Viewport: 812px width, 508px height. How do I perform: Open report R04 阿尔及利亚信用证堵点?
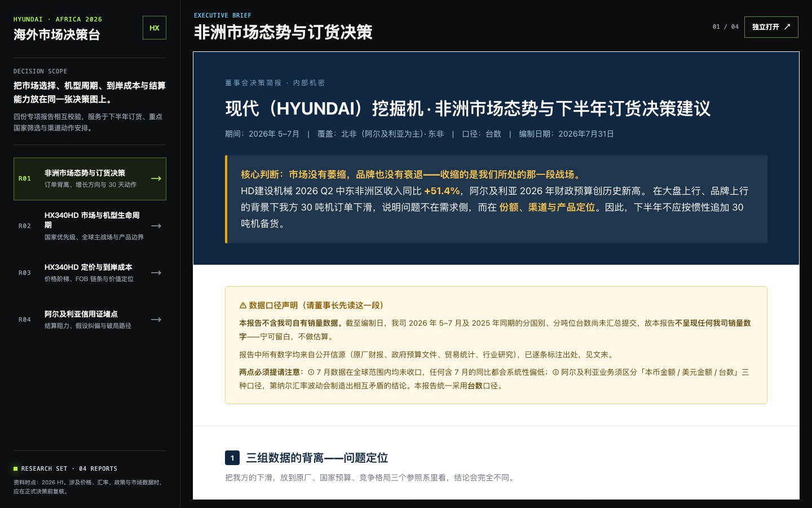click(x=90, y=319)
